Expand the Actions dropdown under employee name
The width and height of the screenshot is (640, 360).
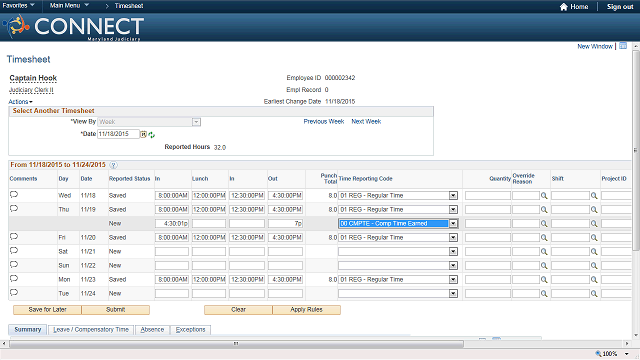click(20, 102)
